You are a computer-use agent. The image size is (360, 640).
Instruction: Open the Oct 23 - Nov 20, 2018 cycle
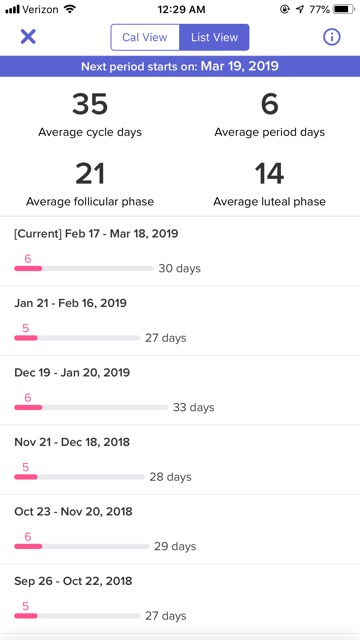(x=180, y=529)
